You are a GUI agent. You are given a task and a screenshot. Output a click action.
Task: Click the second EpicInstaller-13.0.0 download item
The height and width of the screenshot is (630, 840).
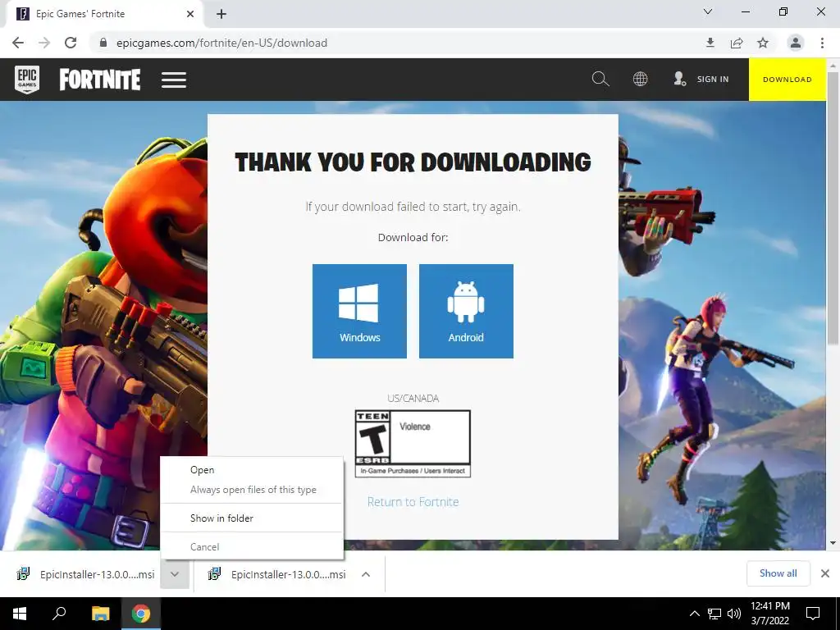[277, 574]
